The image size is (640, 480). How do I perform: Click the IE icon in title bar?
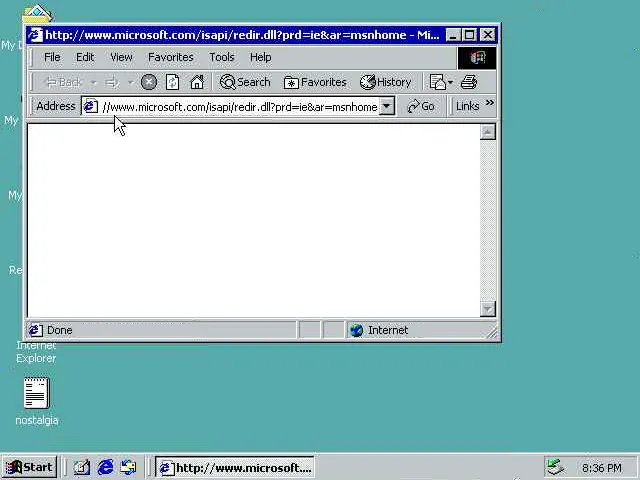coord(35,35)
